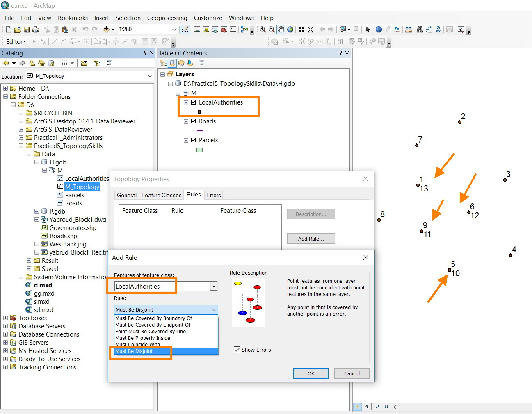The width and height of the screenshot is (532, 414).
Task: Switch TOC to List By Visibility
Action: point(181,63)
